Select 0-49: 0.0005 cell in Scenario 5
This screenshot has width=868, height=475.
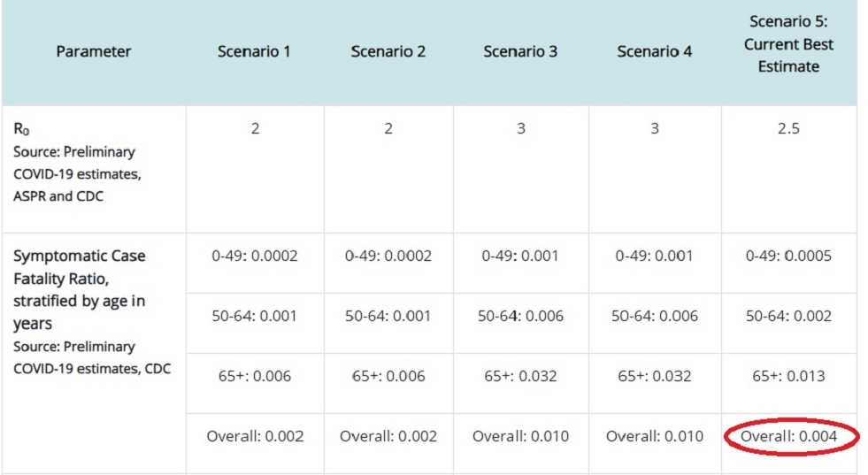pos(788,256)
